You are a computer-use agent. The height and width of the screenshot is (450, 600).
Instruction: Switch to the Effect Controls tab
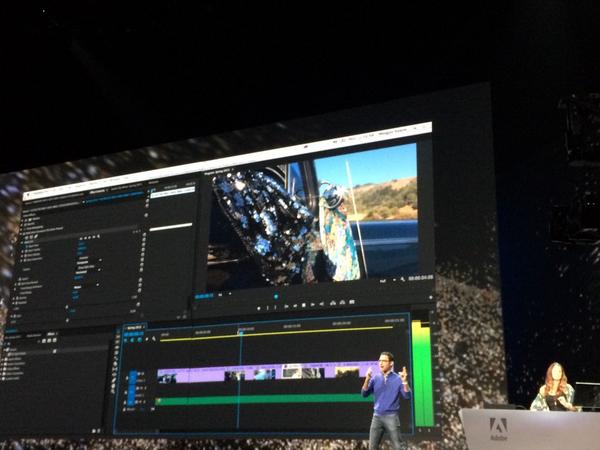(x=98, y=191)
